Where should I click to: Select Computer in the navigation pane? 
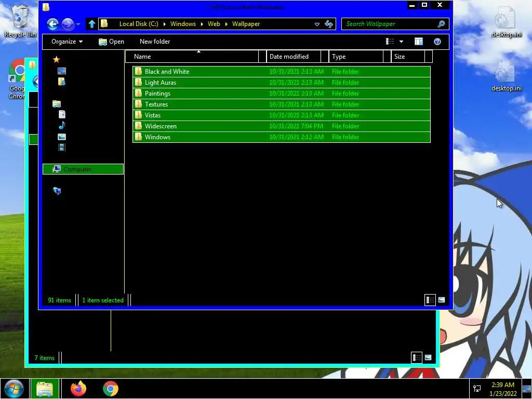tap(83, 169)
